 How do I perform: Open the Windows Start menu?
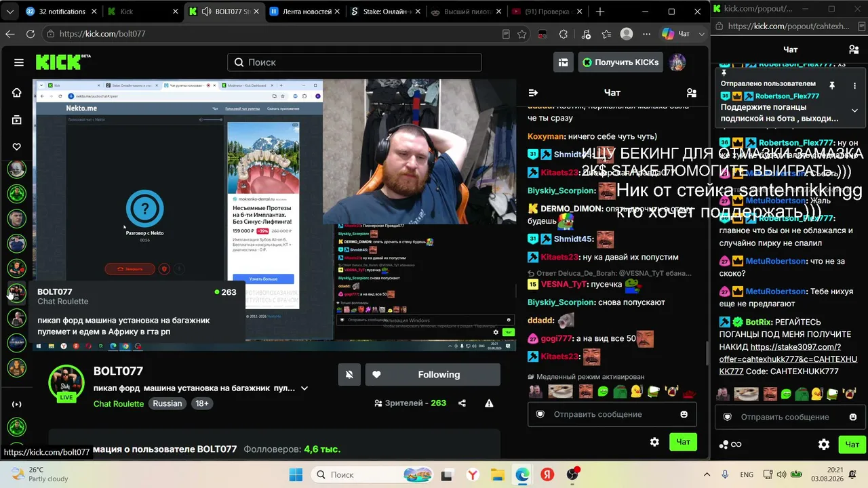coord(296,474)
